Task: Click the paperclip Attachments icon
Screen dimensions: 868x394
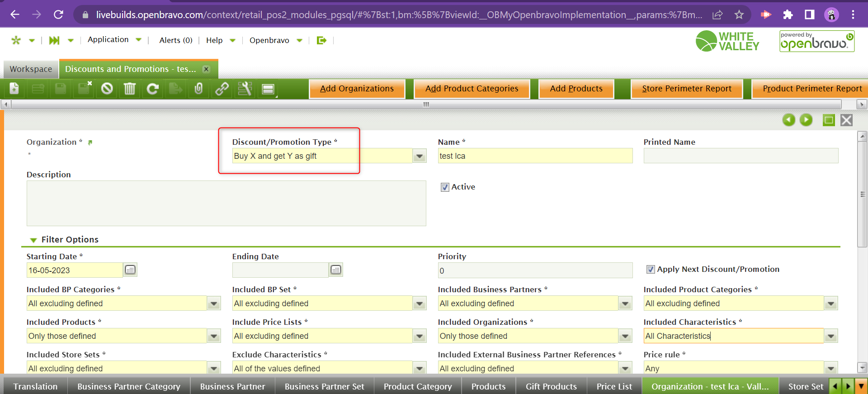Action: click(198, 89)
